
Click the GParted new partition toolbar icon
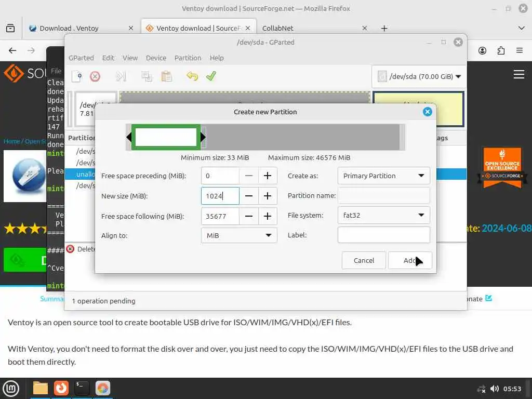point(77,76)
